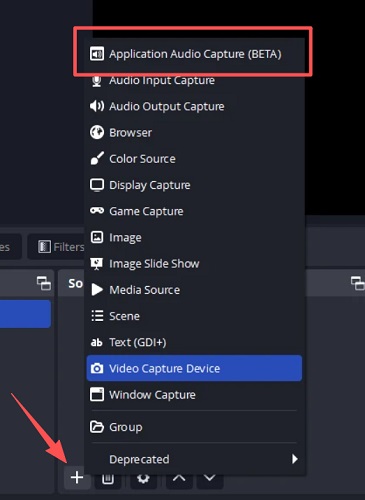Screen dimensions: 365x500
Task: Open the Filters button
Action: [x=56, y=247]
